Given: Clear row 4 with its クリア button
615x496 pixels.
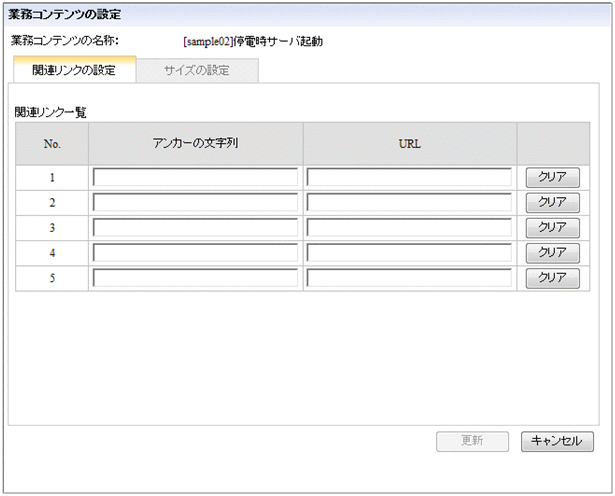Looking at the screenshot, I should coord(553,253).
